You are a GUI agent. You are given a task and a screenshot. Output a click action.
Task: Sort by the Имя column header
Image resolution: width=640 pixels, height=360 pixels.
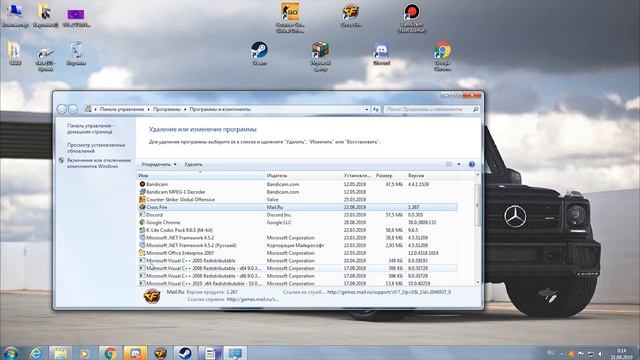200,176
